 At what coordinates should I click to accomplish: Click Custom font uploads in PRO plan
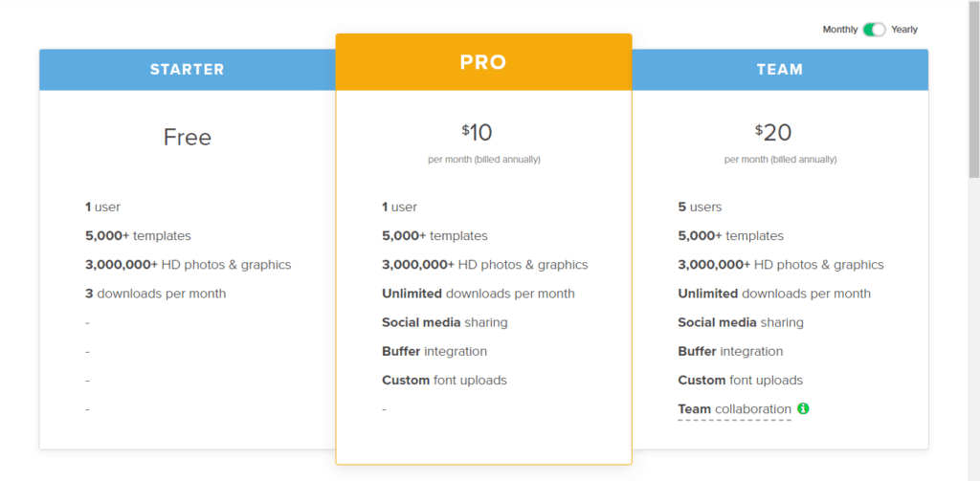[444, 380]
